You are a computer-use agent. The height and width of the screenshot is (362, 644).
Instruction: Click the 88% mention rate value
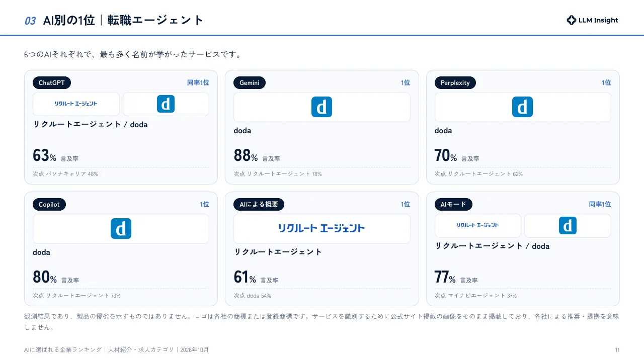246,155
